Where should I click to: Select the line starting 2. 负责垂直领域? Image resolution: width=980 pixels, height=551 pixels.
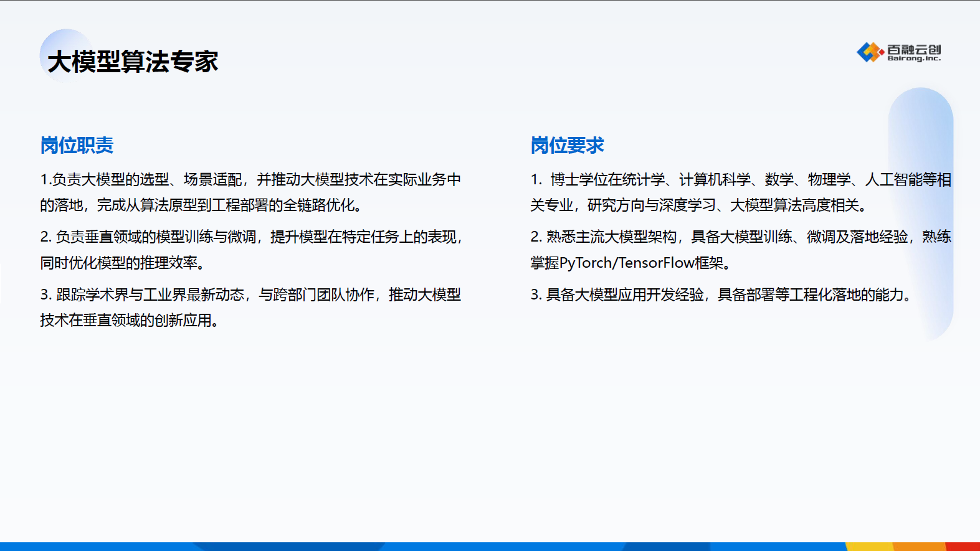(250, 237)
